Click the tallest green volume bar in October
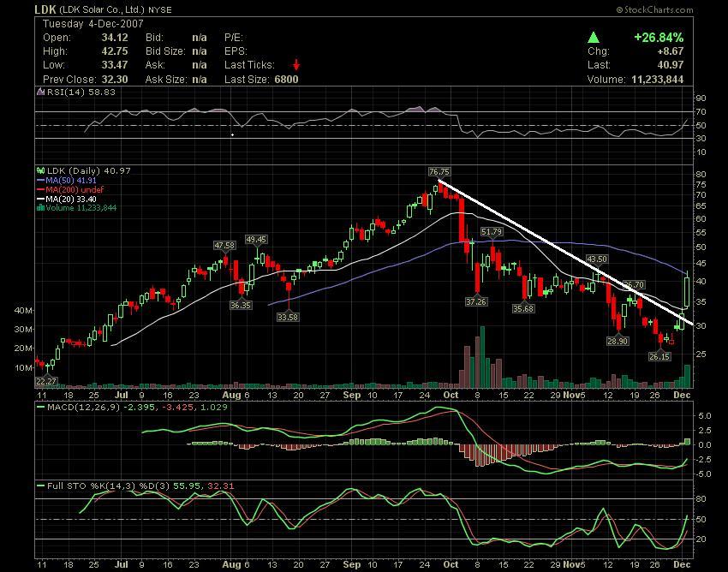Image resolution: width=728 pixels, height=572 pixels. coord(482,356)
